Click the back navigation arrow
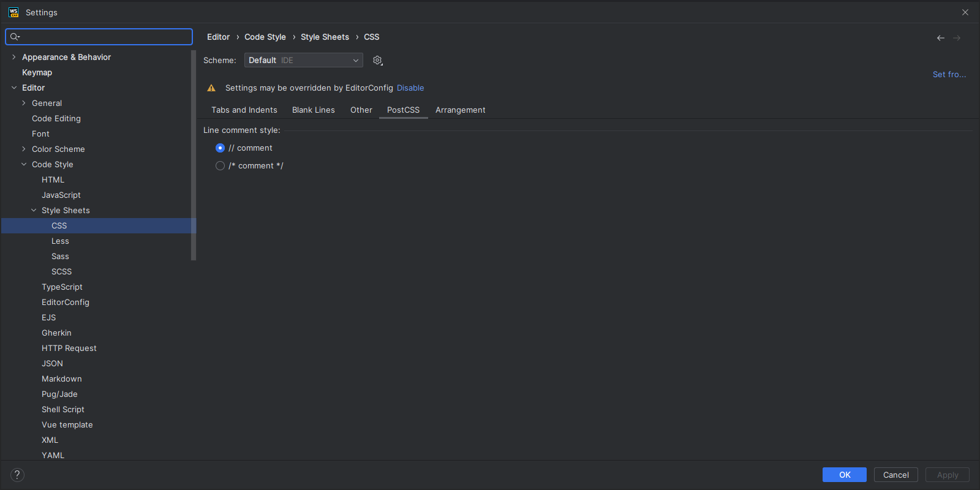This screenshot has height=490, width=980. tap(941, 38)
